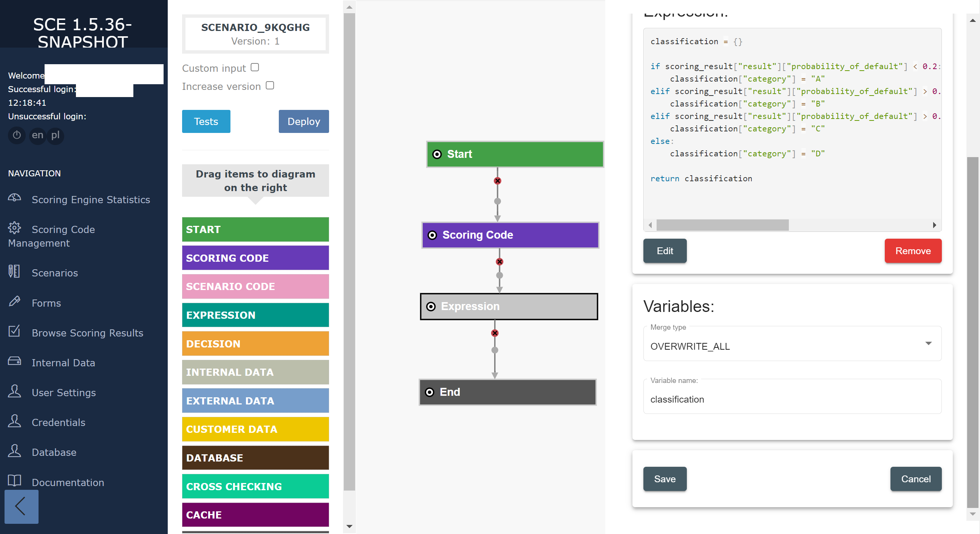This screenshot has width=980, height=534.
Task: Collapse sidebar with left arrow button
Action: [21, 506]
